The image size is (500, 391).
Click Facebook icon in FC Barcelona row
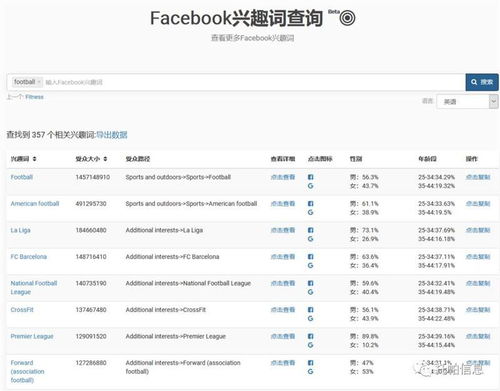pyautogui.click(x=310, y=257)
